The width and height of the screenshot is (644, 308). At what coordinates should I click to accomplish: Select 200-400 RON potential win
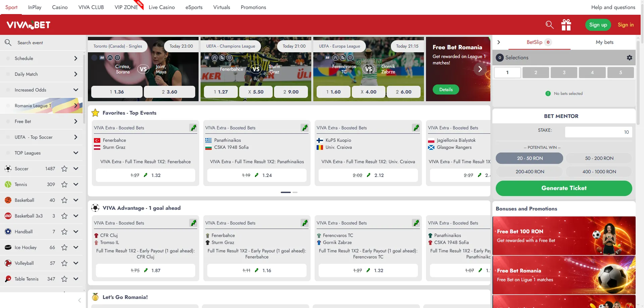tap(530, 172)
